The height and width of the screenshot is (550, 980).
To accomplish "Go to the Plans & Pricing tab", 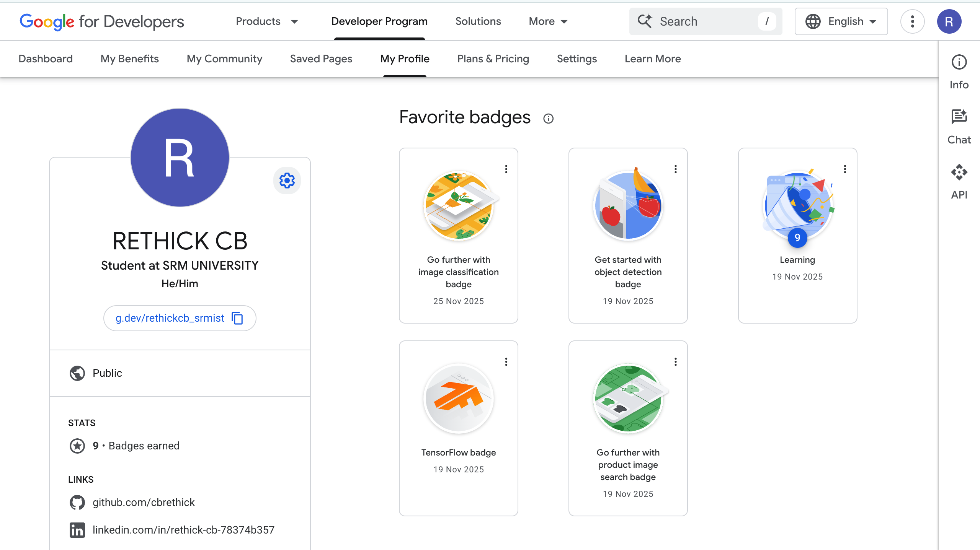I will point(493,59).
